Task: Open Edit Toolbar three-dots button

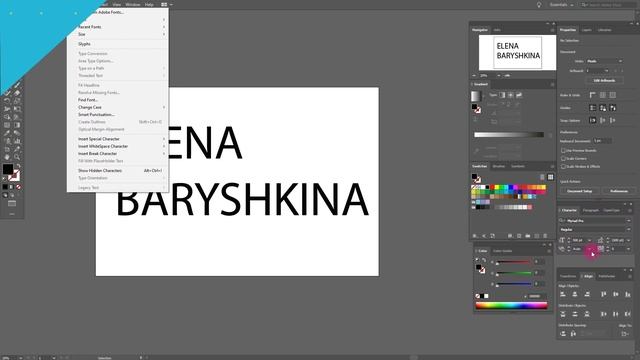Action: 12,214
